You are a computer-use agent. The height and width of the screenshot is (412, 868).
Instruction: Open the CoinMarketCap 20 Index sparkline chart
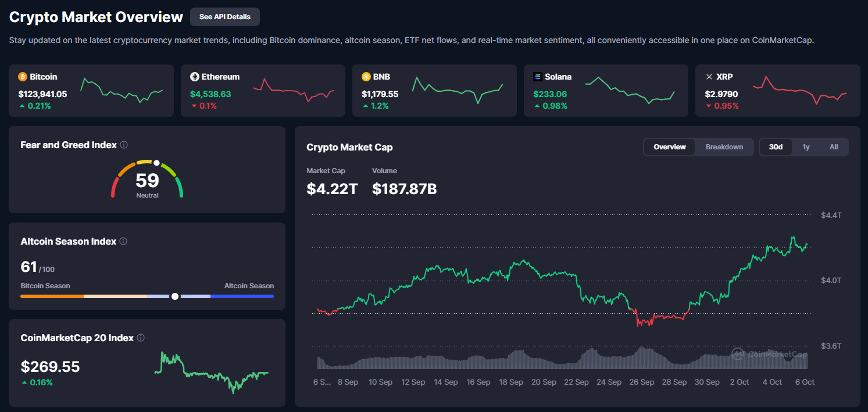tap(211, 372)
